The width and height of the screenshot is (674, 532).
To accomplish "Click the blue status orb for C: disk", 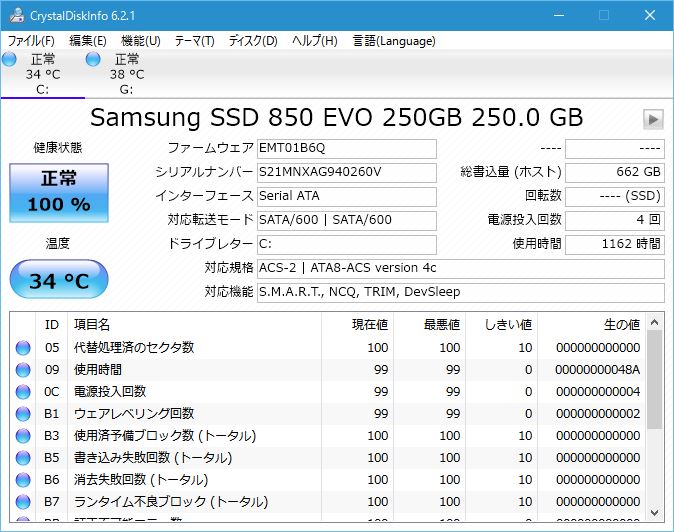I will click(9, 59).
